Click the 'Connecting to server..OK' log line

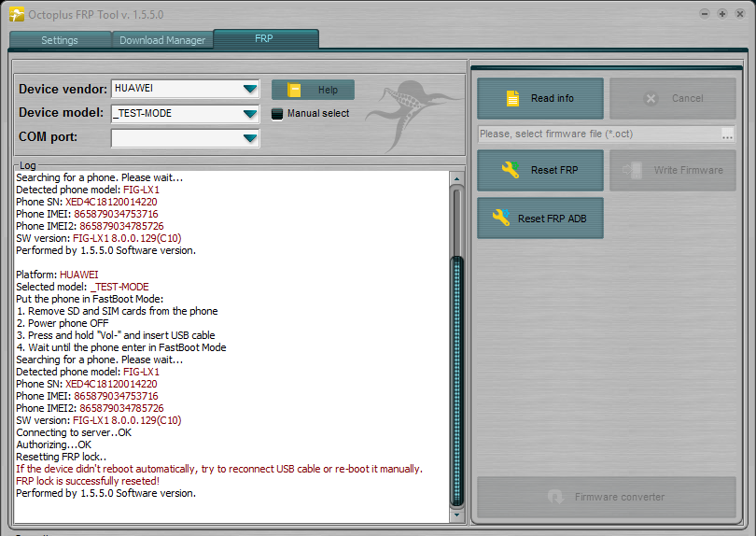[74, 432]
